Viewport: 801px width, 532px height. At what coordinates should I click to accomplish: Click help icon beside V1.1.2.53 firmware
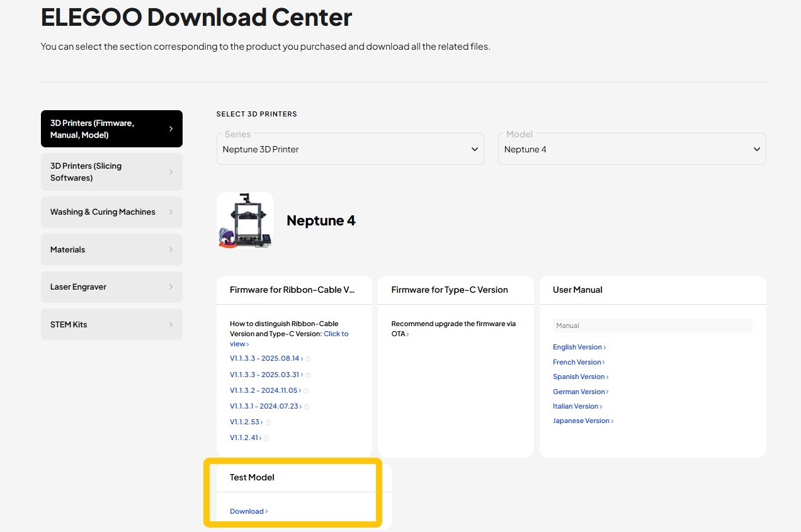pos(268,422)
